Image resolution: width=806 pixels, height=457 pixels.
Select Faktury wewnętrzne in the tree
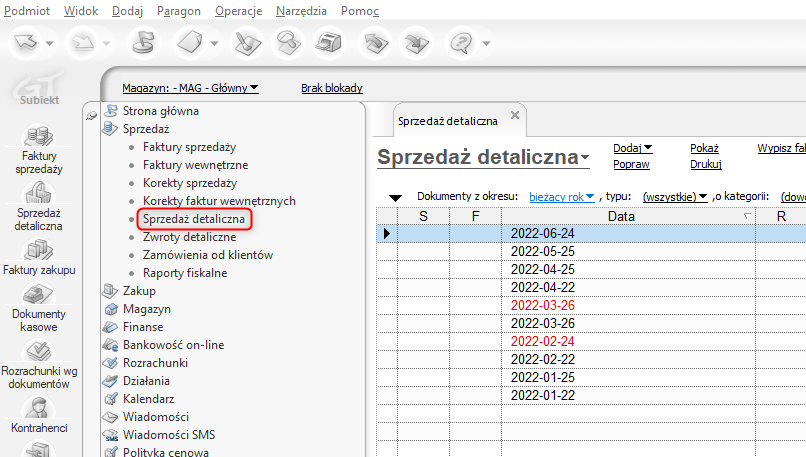tap(195, 165)
